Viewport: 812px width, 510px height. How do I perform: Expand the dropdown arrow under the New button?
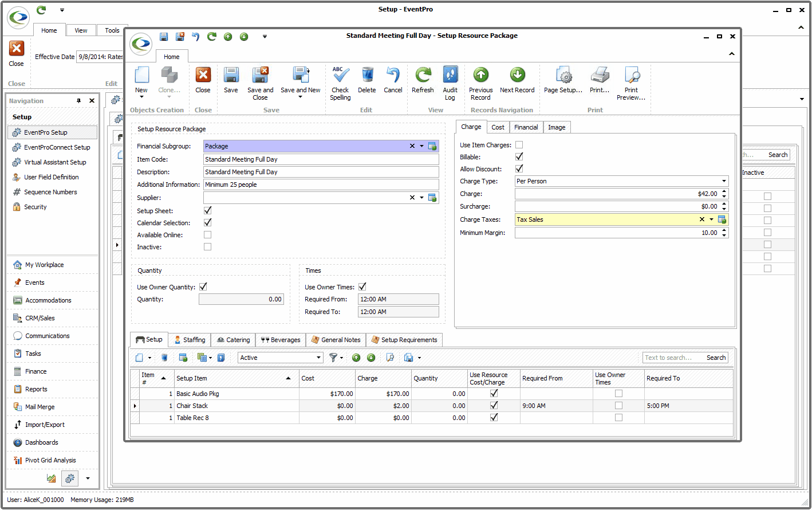tap(141, 97)
